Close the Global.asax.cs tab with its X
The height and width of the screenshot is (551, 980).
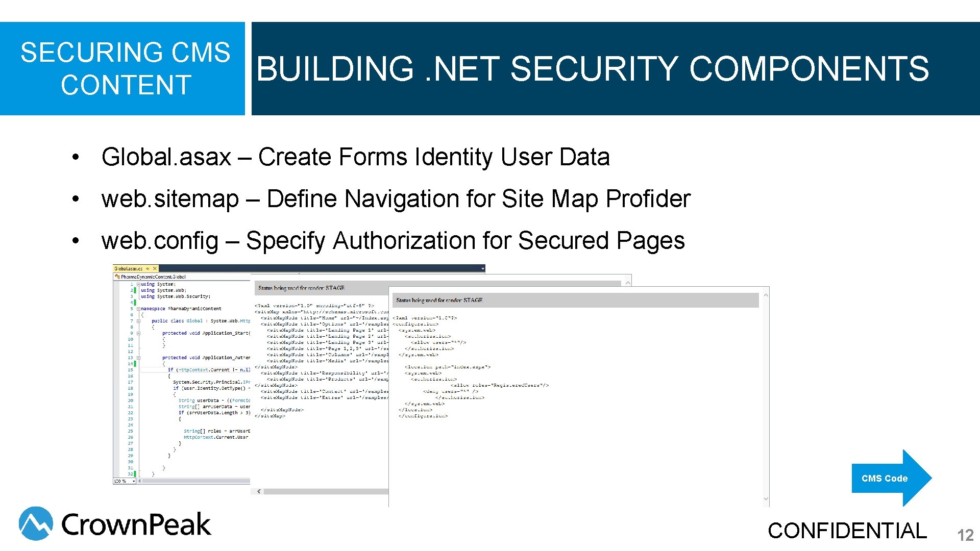(x=155, y=268)
